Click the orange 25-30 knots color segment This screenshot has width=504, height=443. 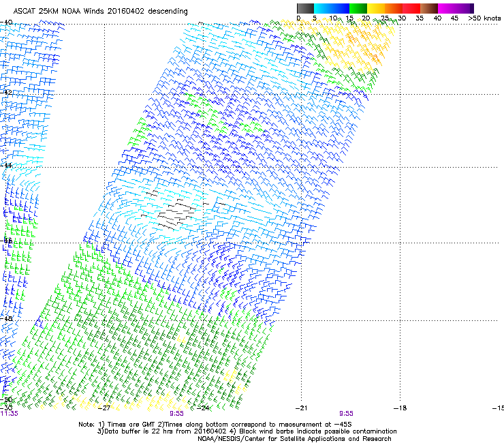[x=394, y=8]
